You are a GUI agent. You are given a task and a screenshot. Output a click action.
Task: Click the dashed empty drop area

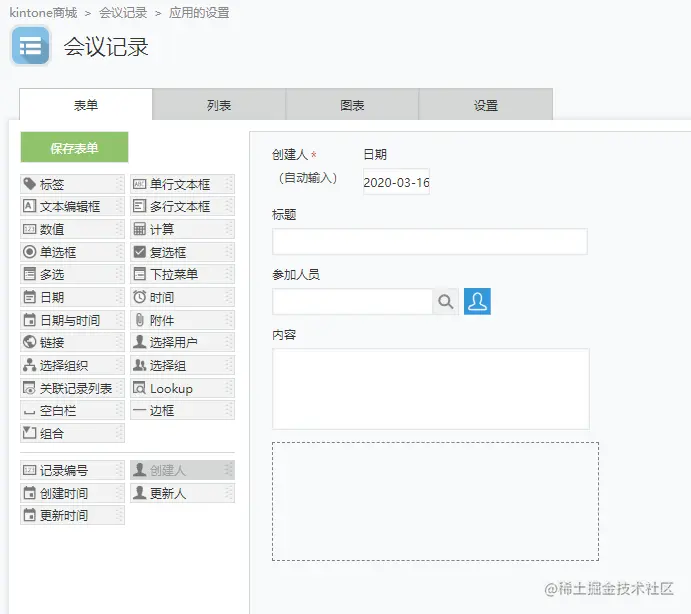coord(435,501)
